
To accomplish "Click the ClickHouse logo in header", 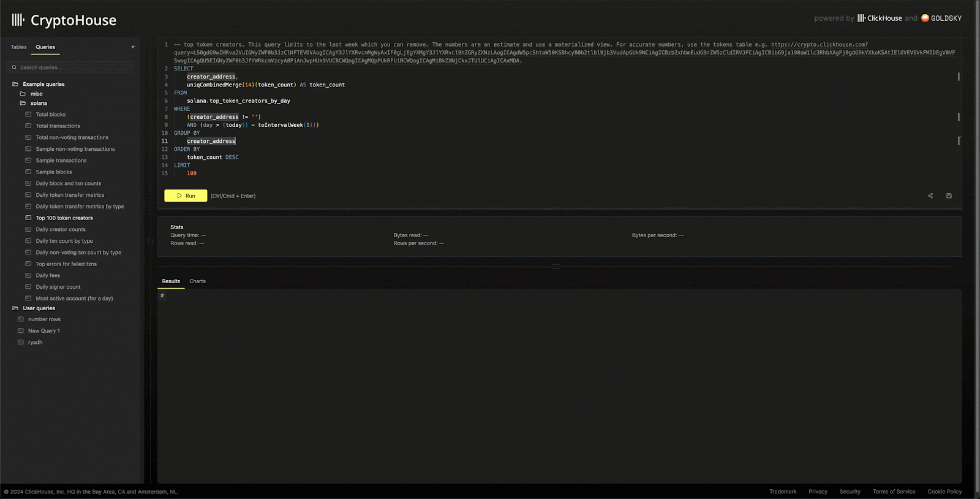I will point(880,18).
